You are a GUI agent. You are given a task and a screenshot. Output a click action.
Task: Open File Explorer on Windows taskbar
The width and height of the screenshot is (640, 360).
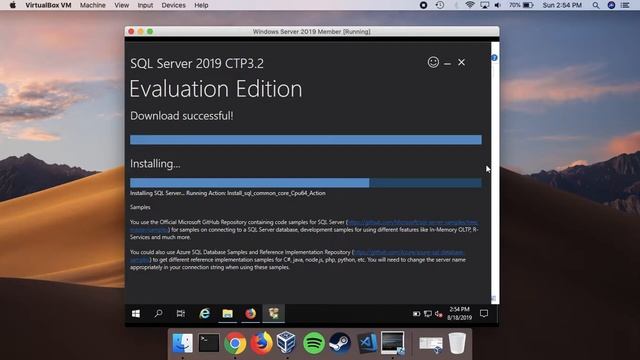pyautogui.click(x=227, y=313)
